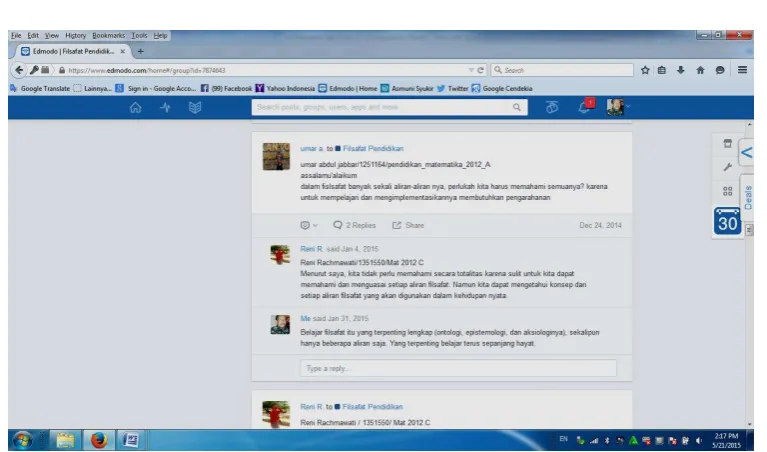The width and height of the screenshot is (767, 452).
Task: Close the Edmodo browser tab
Action: point(123,51)
